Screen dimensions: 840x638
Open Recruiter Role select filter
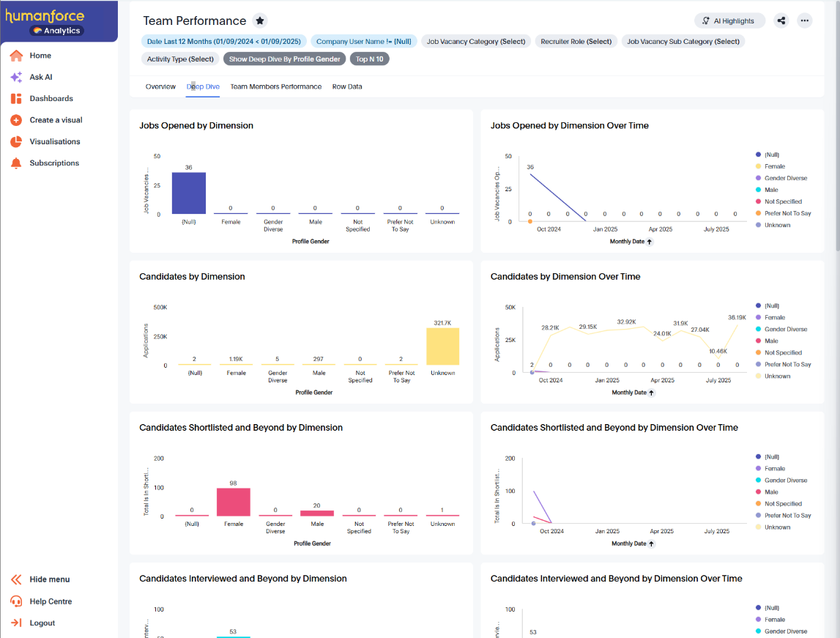[x=576, y=42]
